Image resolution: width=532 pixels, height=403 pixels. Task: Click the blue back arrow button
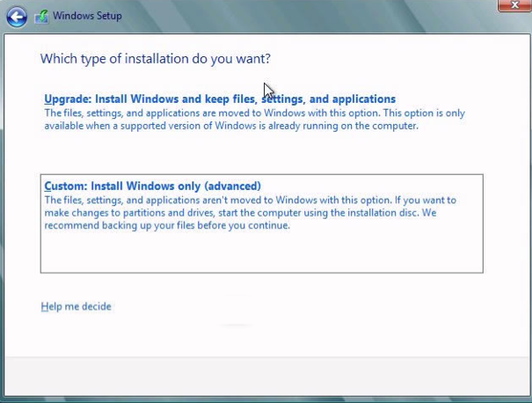tap(16, 16)
